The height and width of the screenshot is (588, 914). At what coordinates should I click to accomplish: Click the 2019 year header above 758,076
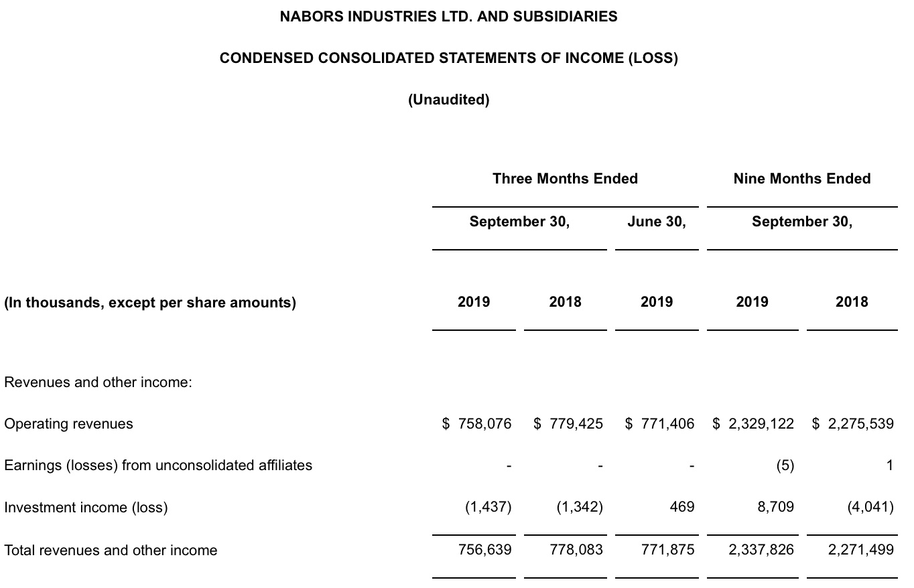click(x=474, y=302)
